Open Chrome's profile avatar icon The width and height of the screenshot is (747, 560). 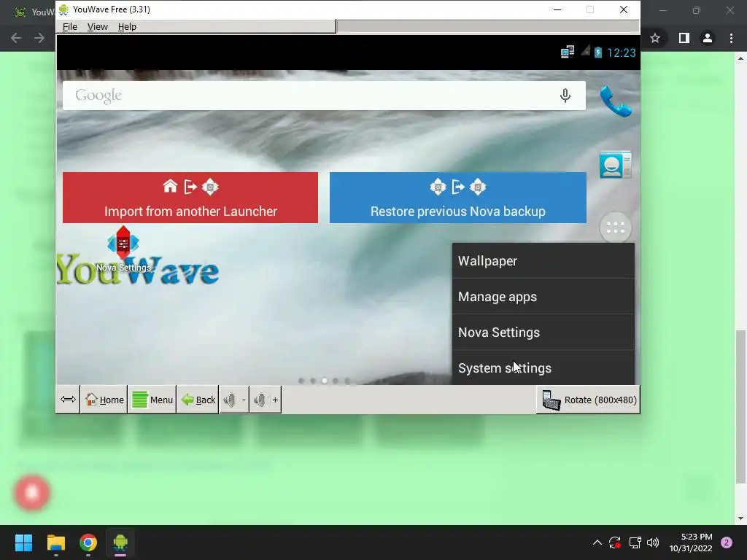[708, 38]
